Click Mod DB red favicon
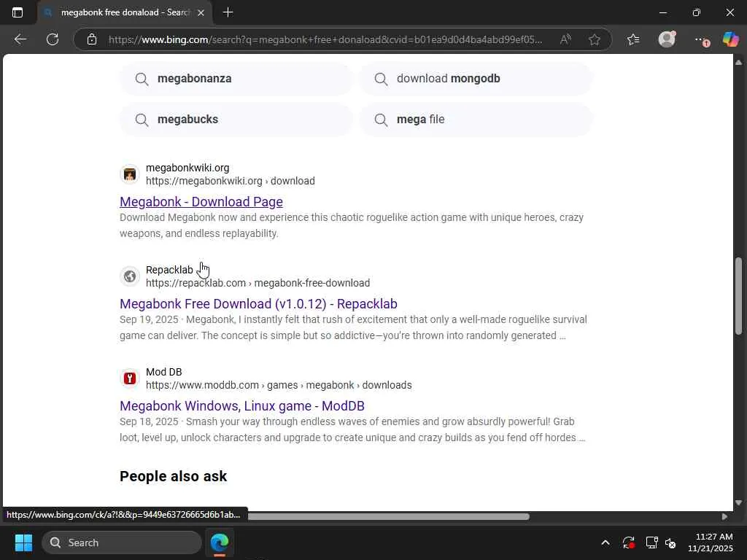The height and width of the screenshot is (560, 747). coord(130,378)
